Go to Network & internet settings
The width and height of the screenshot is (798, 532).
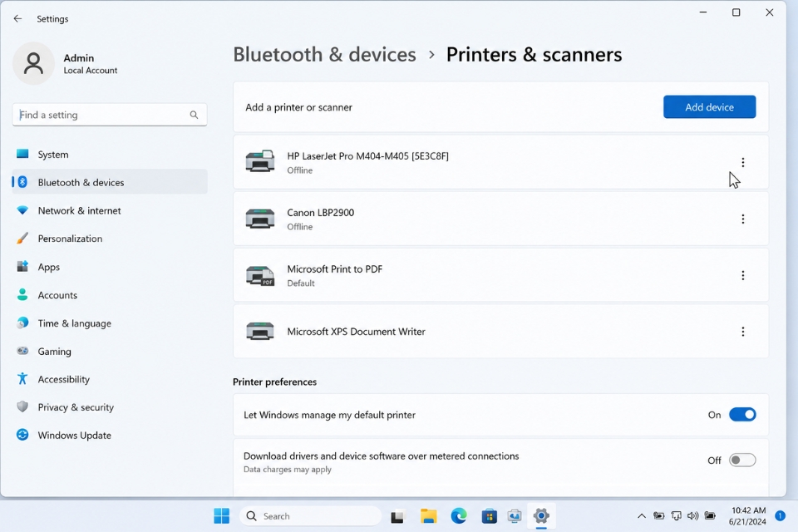[110, 210]
